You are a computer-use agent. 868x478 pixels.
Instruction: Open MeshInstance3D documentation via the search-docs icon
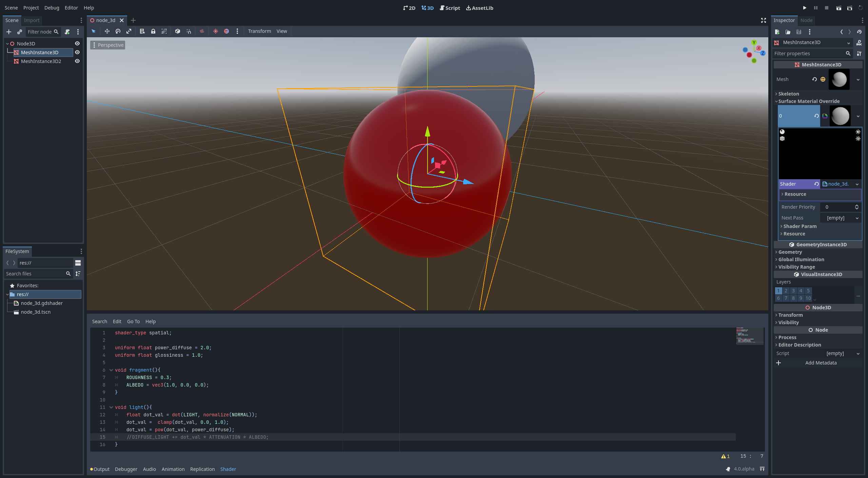(859, 43)
